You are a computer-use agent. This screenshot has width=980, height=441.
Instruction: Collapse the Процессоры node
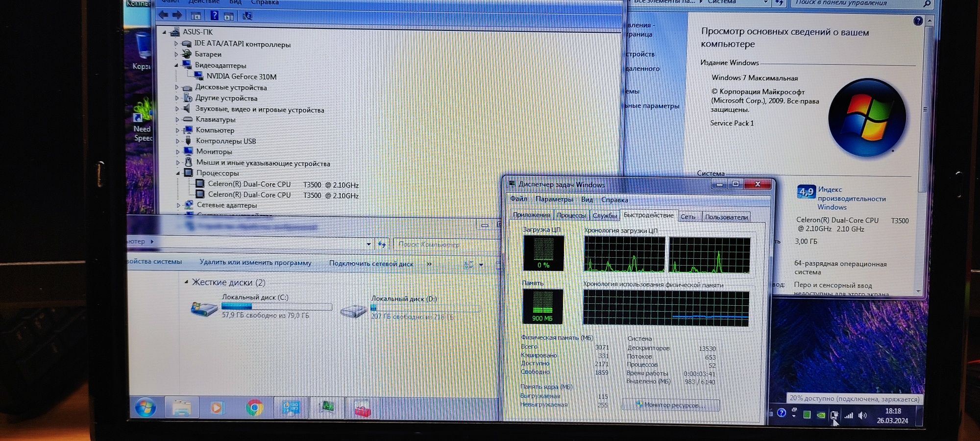pyautogui.click(x=178, y=173)
